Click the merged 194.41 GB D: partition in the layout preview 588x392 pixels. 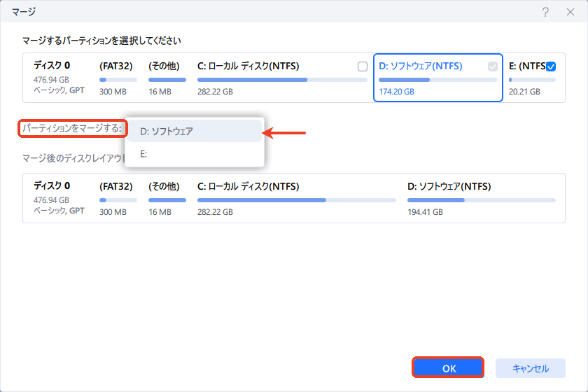[482, 199]
